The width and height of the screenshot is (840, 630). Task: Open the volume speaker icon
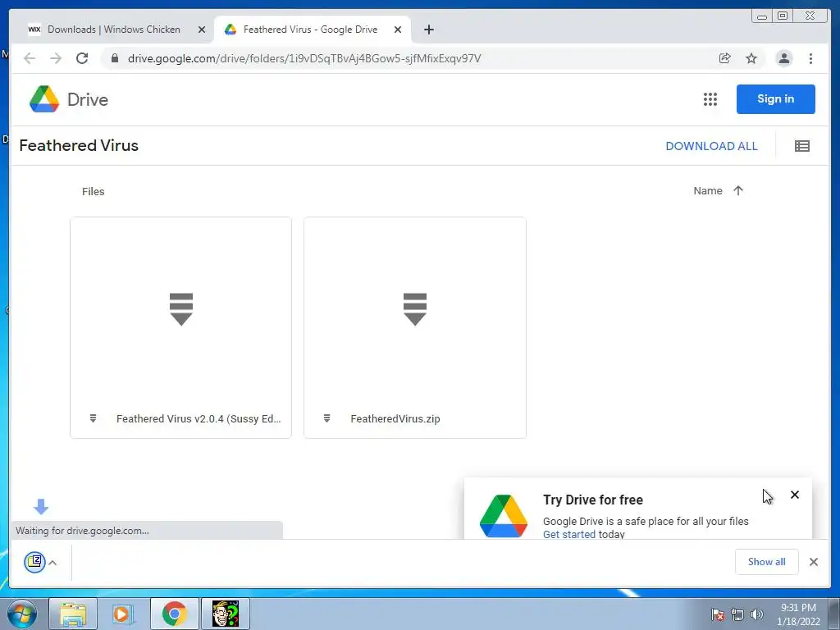click(757, 614)
